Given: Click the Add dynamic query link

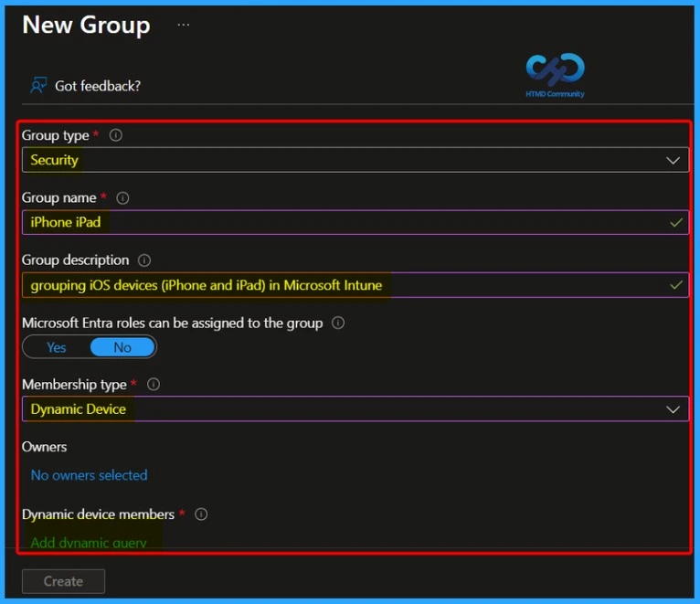Looking at the screenshot, I should [x=89, y=543].
